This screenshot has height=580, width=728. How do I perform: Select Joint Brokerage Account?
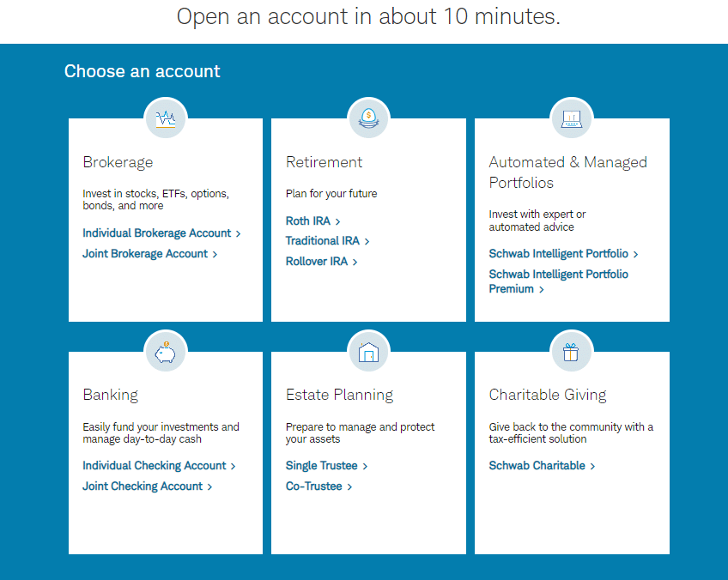click(x=144, y=253)
